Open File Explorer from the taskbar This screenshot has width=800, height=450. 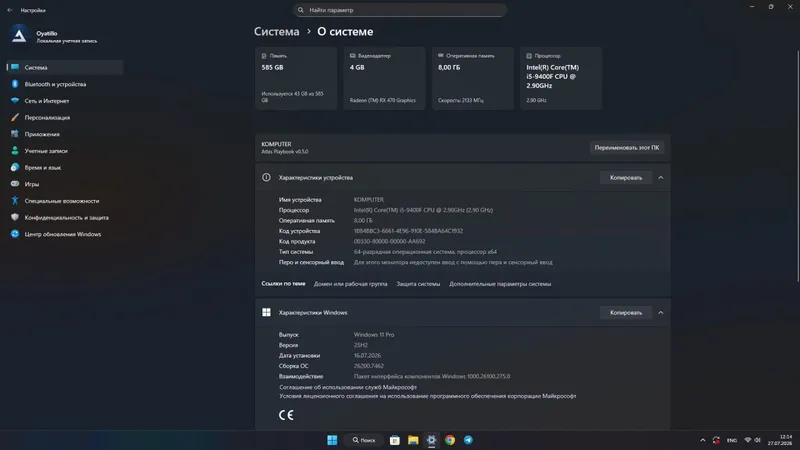413,440
